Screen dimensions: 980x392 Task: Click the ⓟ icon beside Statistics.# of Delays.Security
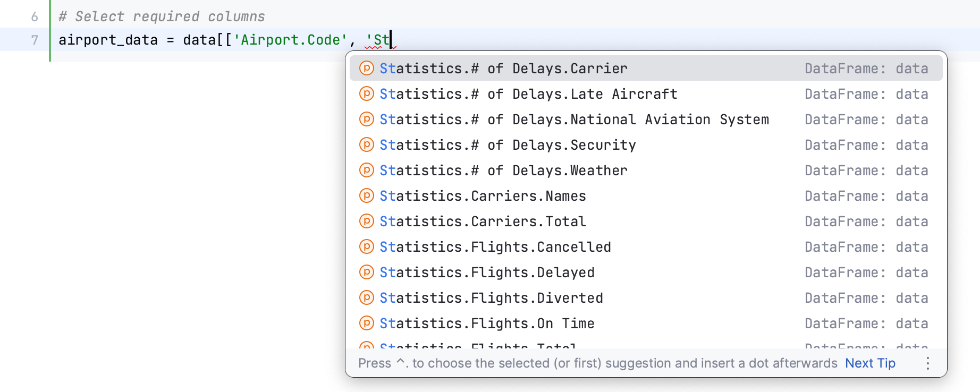point(367,144)
